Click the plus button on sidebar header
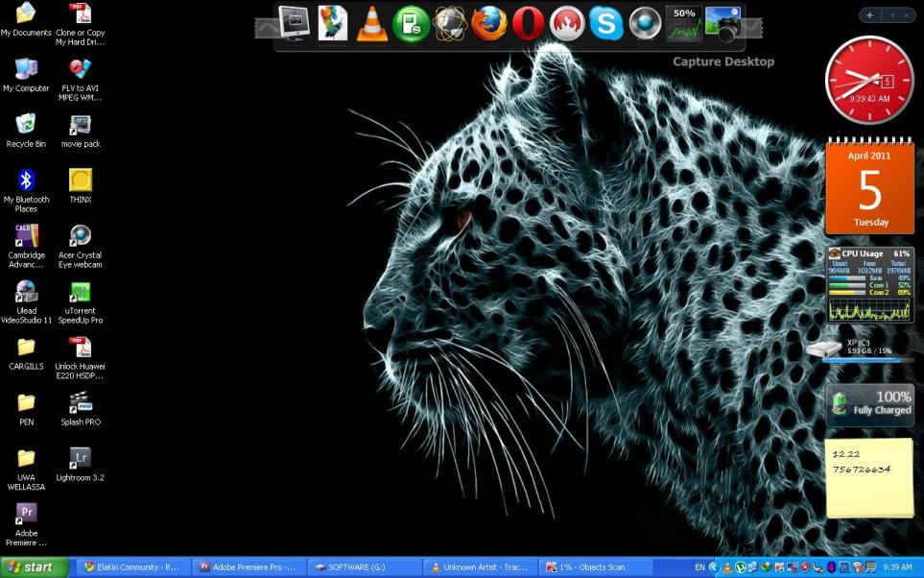 [x=869, y=15]
